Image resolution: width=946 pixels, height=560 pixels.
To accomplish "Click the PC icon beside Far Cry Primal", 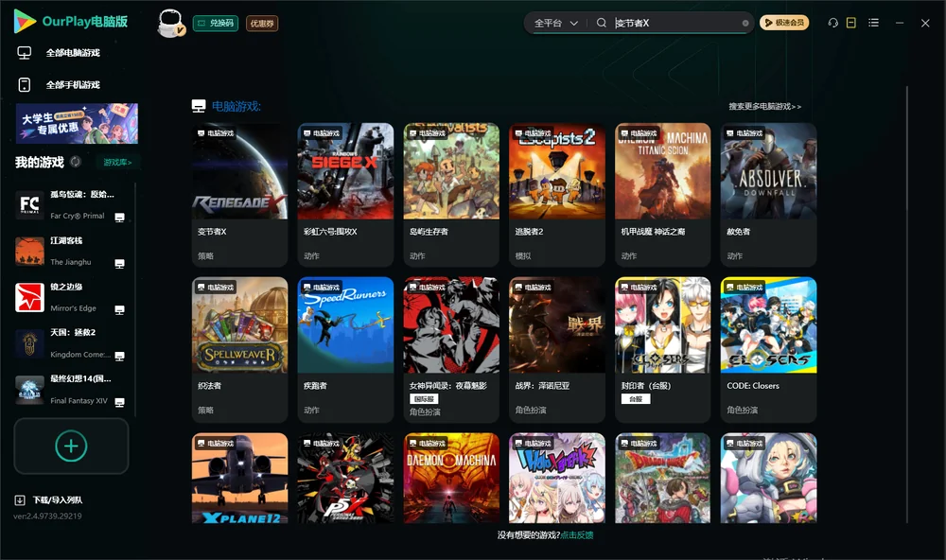I will [119, 218].
